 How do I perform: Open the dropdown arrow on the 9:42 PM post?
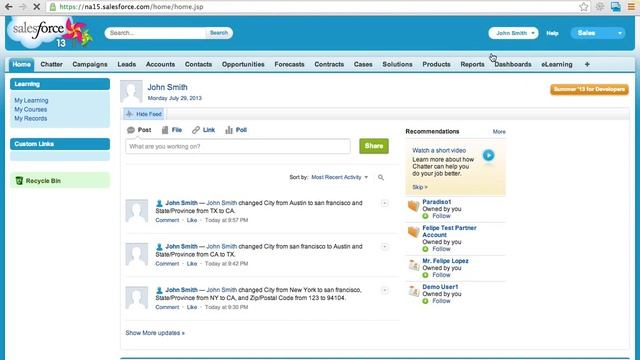point(384,247)
